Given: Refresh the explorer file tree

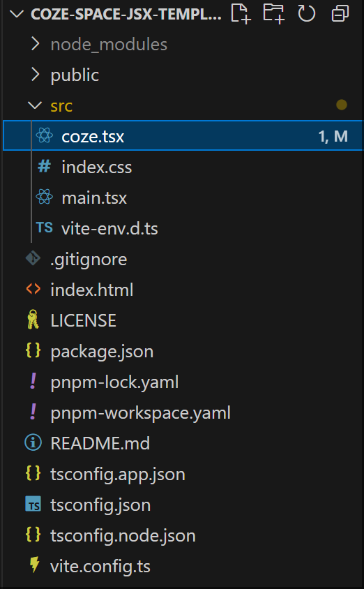Looking at the screenshot, I should click(x=307, y=14).
